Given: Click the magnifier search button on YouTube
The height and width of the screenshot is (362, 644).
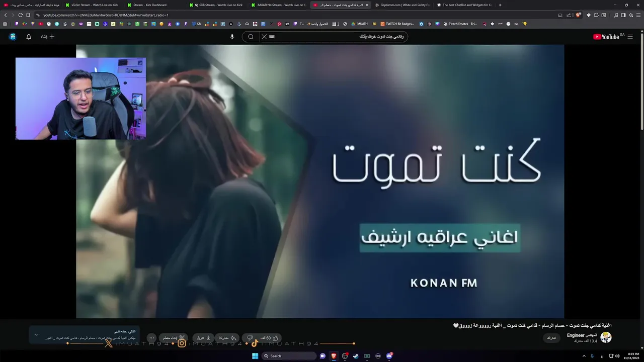Looking at the screenshot, I should pos(251,37).
